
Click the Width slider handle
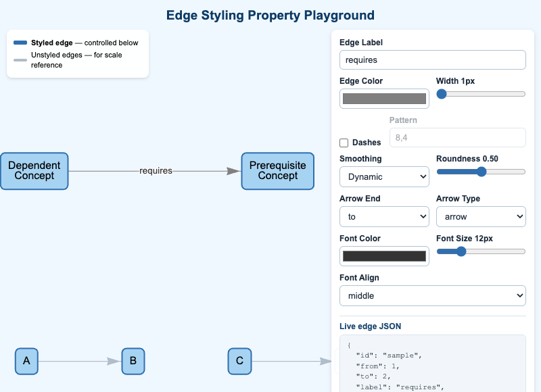pos(442,94)
